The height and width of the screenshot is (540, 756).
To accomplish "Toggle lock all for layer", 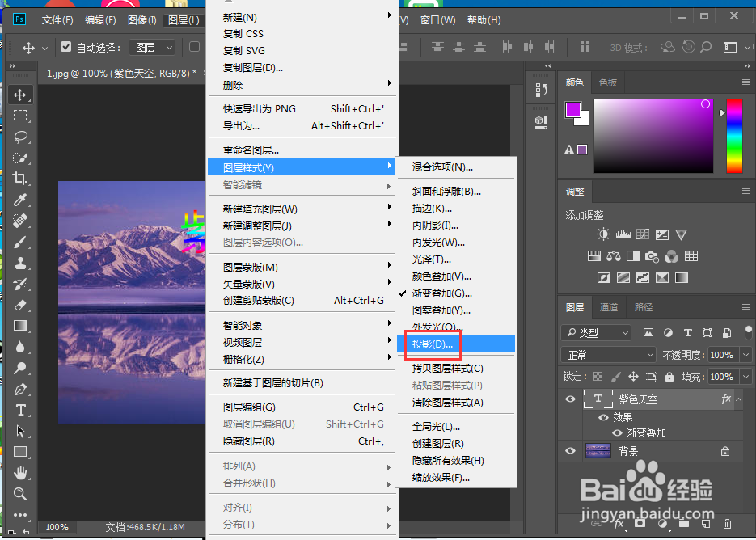I will [x=669, y=377].
